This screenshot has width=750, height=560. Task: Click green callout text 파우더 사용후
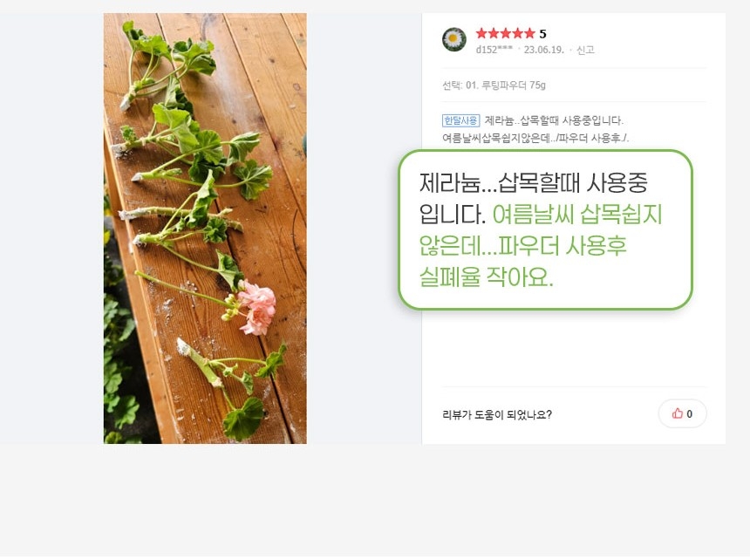562,246
